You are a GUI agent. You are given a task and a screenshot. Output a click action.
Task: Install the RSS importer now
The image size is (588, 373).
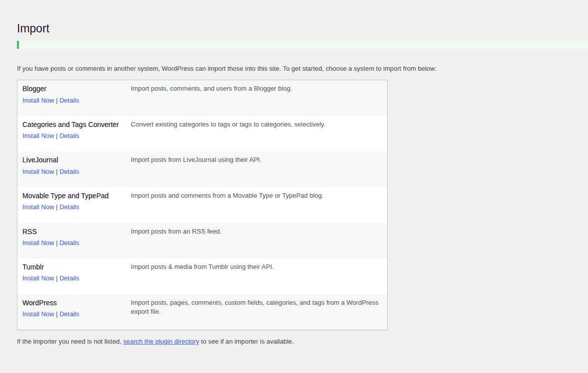(x=38, y=243)
